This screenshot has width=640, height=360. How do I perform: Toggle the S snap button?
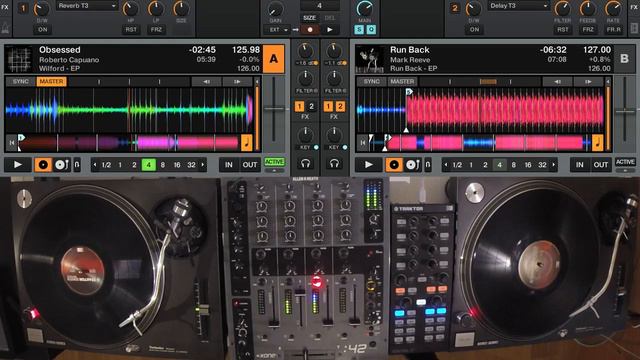pyautogui.click(x=359, y=29)
